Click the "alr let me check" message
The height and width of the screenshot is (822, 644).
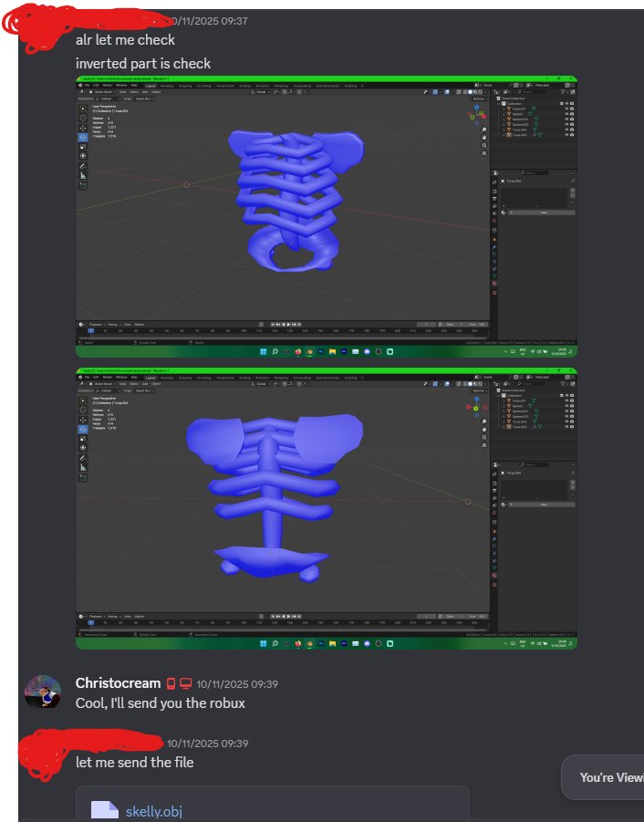(125, 40)
